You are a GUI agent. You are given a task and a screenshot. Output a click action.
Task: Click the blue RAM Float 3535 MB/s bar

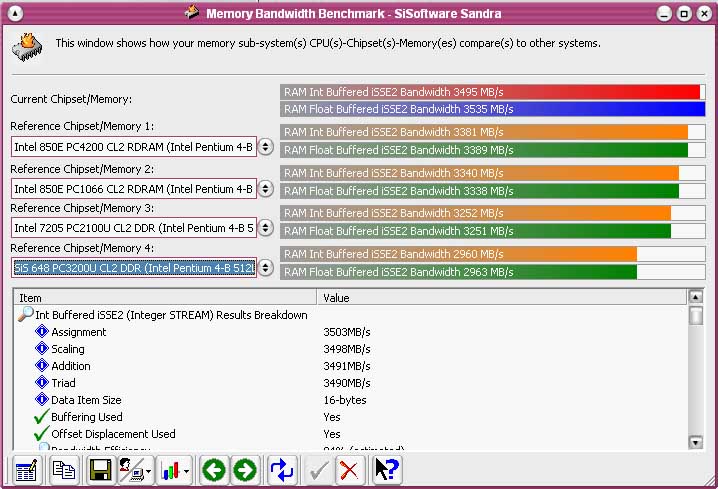(x=492, y=109)
